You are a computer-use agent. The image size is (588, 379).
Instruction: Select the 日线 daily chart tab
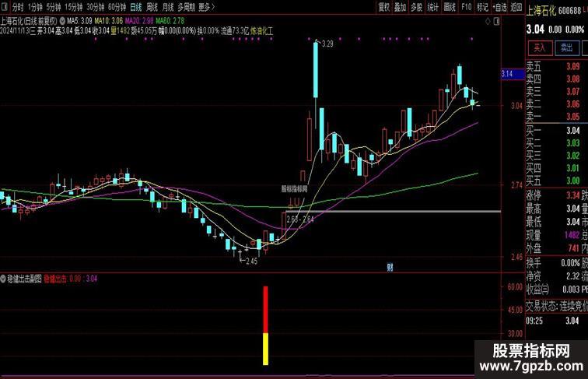coord(136,7)
